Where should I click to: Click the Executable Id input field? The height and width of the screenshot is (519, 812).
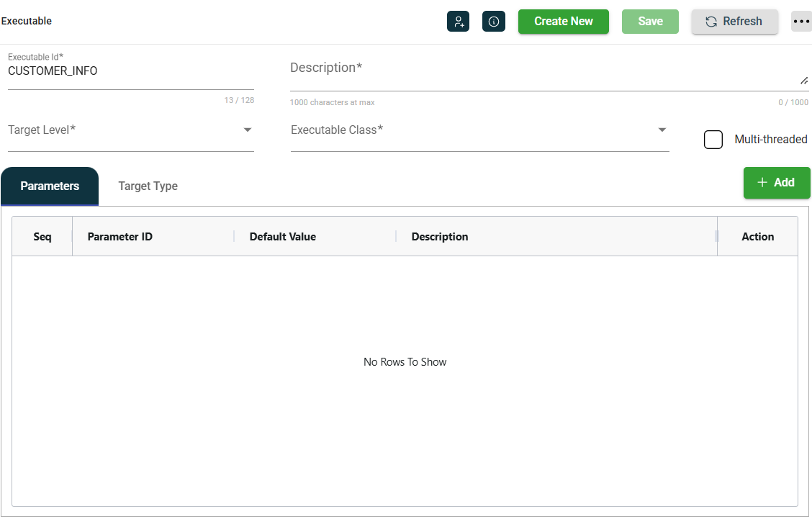[130, 72]
